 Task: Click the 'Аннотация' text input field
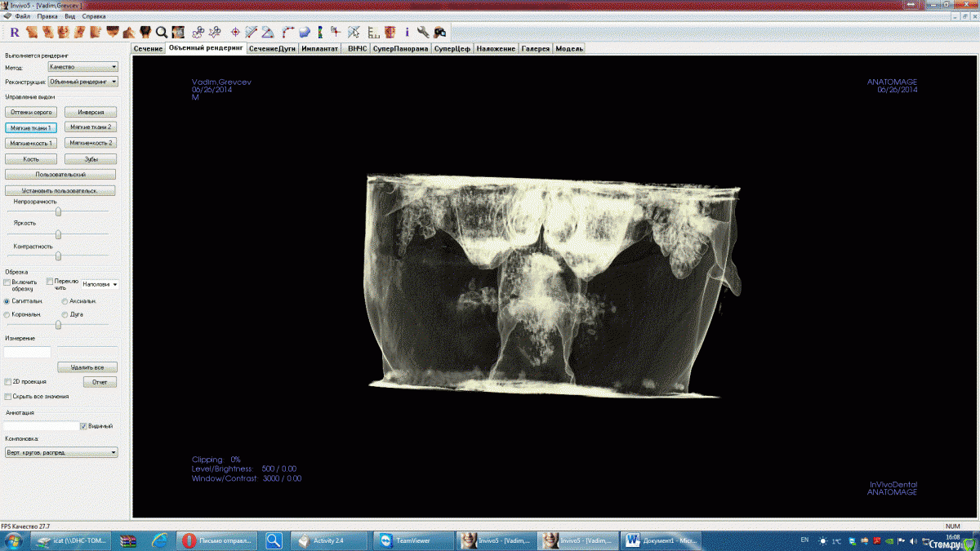41,426
